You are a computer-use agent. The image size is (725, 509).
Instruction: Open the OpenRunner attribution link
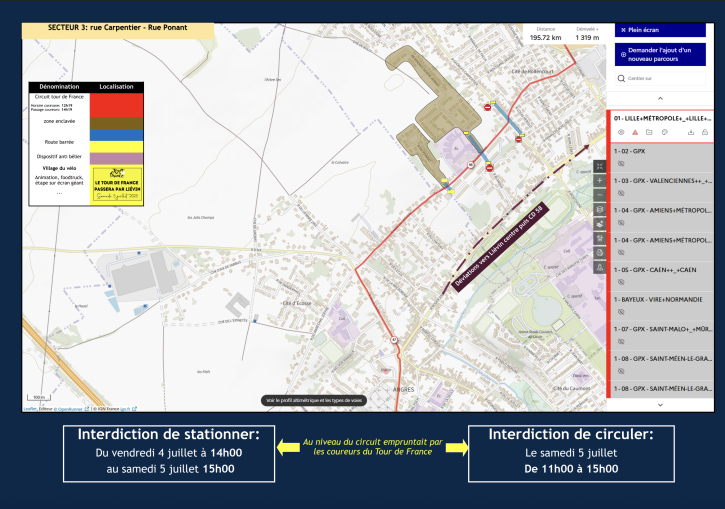pos(72,409)
